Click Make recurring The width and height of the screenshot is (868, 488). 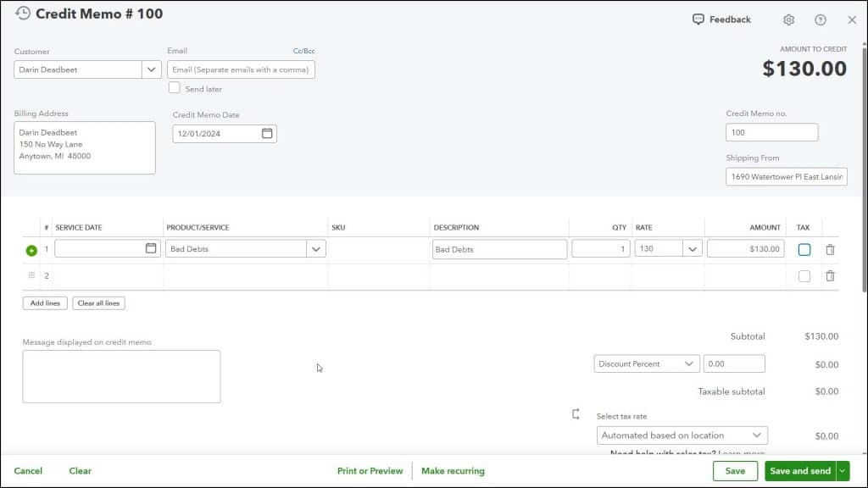click(x=453, y=471)
